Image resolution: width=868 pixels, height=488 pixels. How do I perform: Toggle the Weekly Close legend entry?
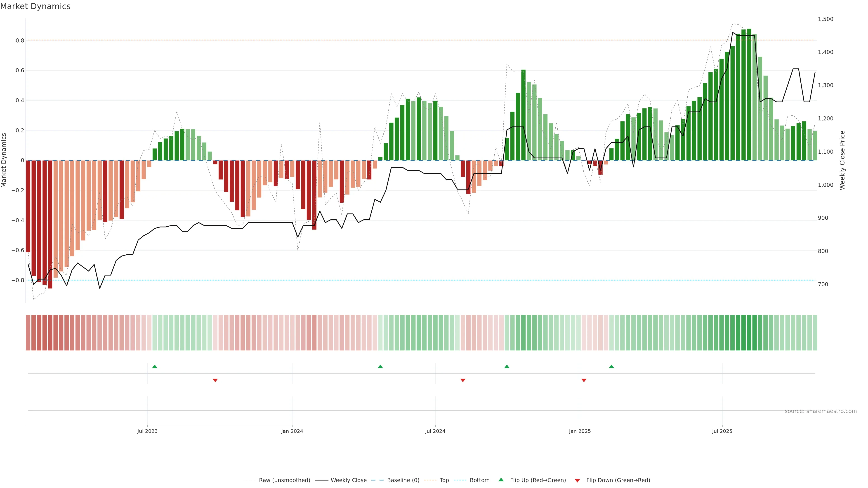pos(348,480)
